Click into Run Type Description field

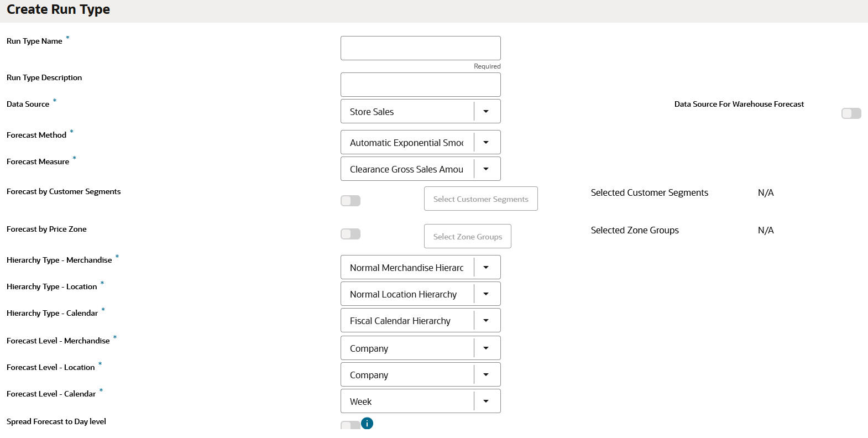[420, 85]
